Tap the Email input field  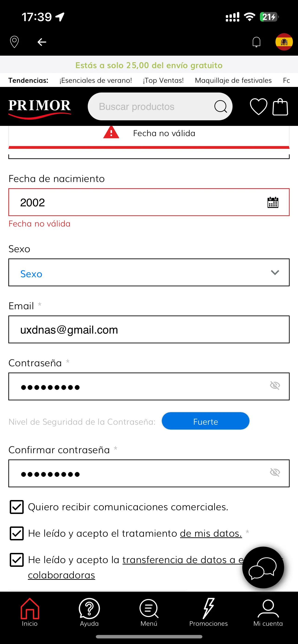coord(149,329)
